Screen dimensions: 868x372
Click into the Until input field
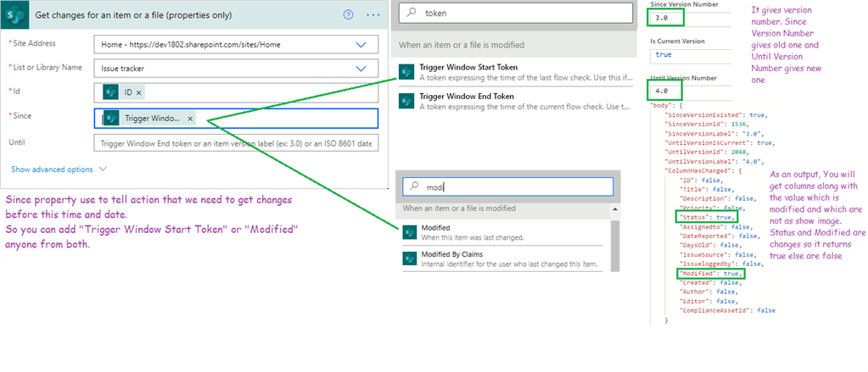click(237, 144)
